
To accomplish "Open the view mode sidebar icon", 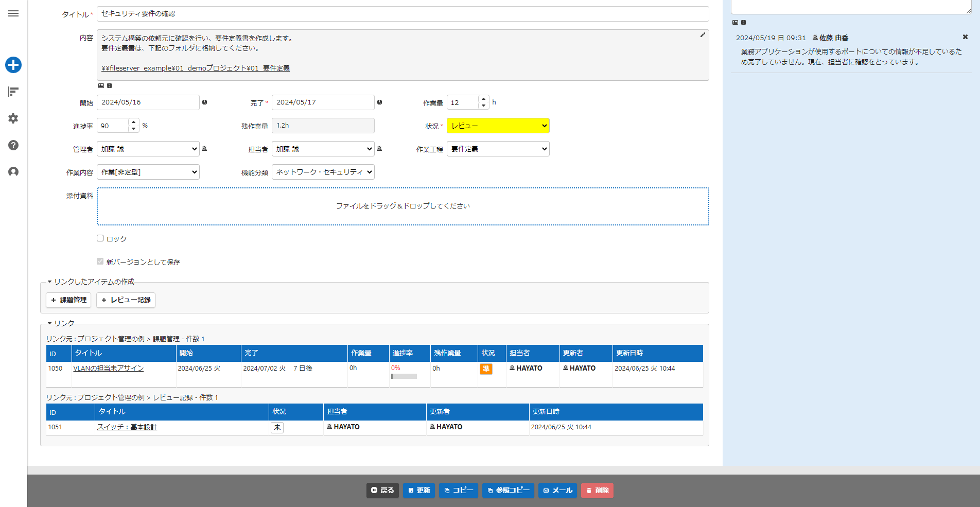I will [13, 92].
